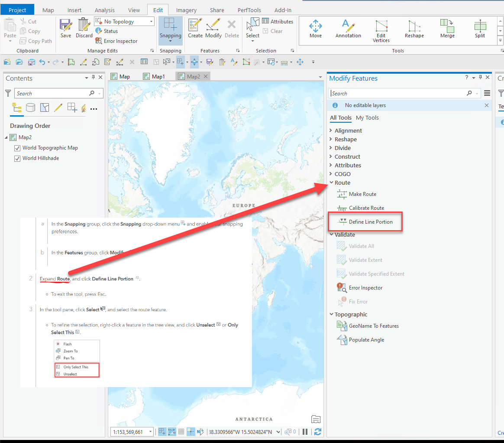Select the Populate Angle tool
The width and height of the screenshot is (504, 443).
coord(364,339)
